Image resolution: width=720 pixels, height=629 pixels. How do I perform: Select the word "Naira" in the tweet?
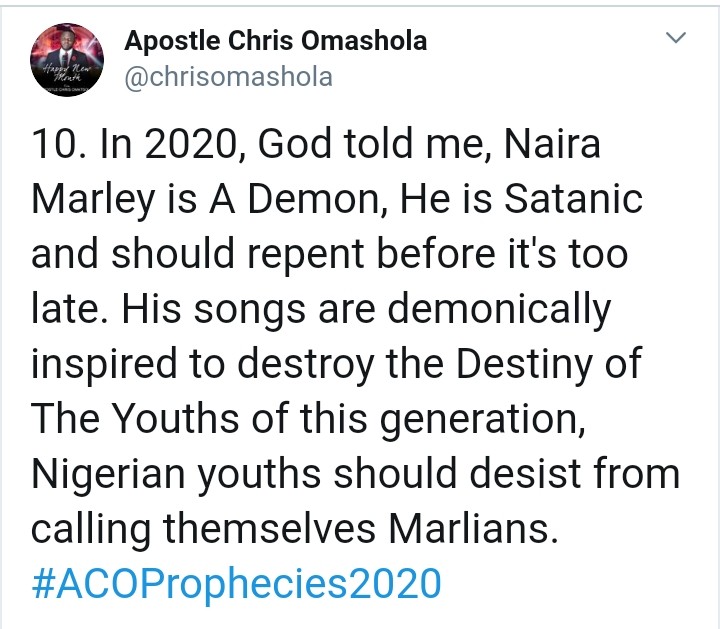[533, 148]
